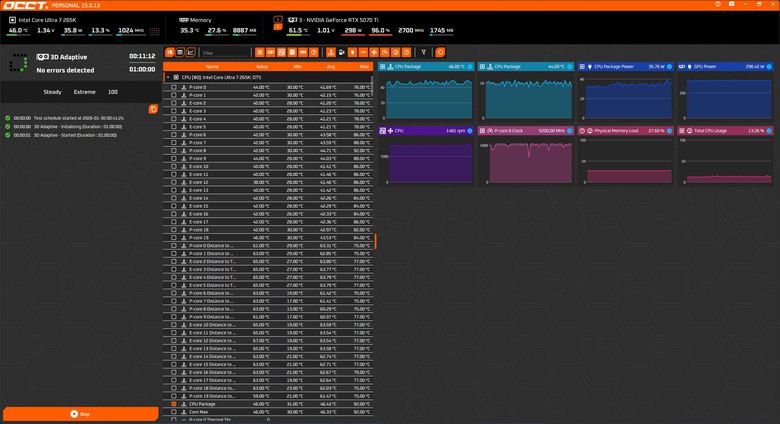
Task: Click the funnel filter icon in toolbar
Action: tap(424, 52)
